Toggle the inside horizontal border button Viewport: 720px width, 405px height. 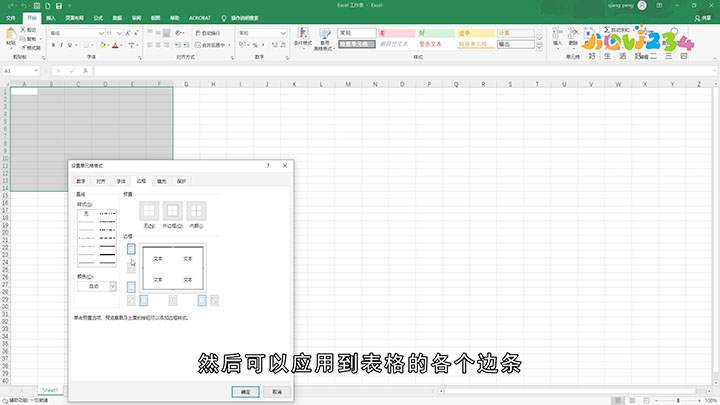coord(131,268)
